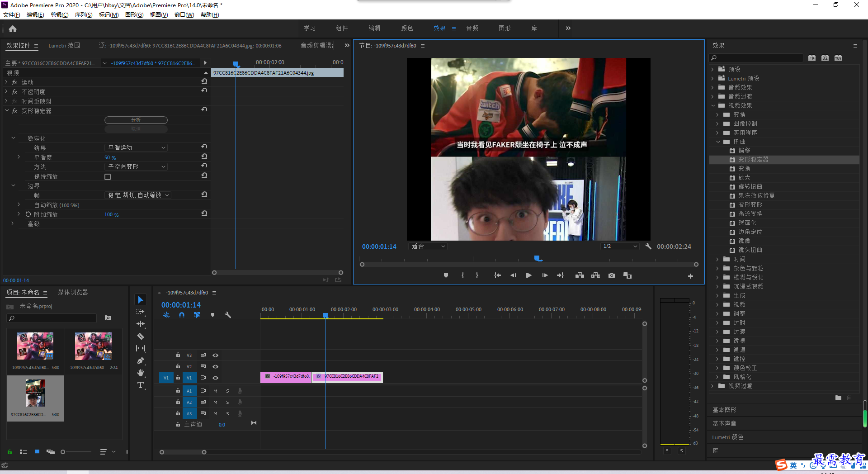868x474 pixels.
Task: Open the 媒体浏览器 tab
Action: pyautogui.click(x=73, y=293)
